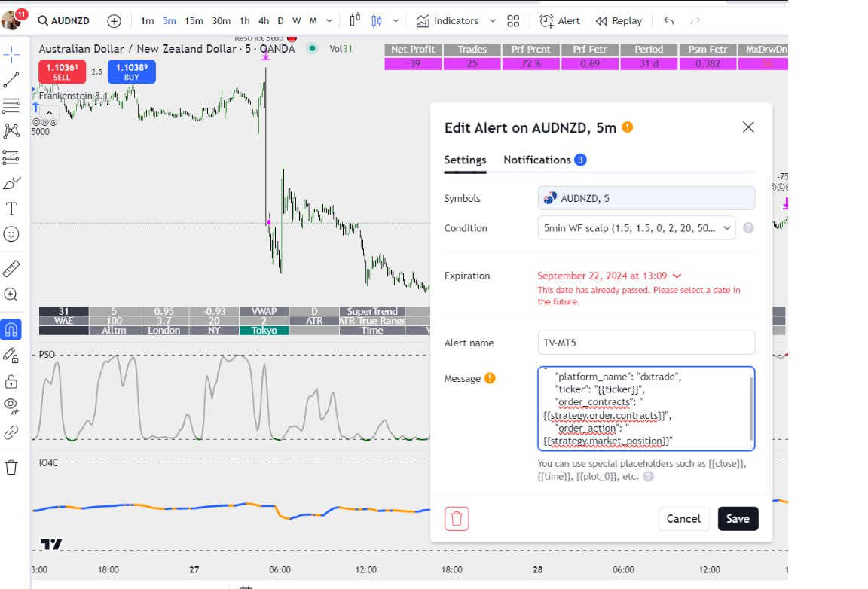Viewport: 868px width, 589px height.
Task: Click the red 1.10361 SELL button
Action: pyautogui.click(x=62, y=72)
